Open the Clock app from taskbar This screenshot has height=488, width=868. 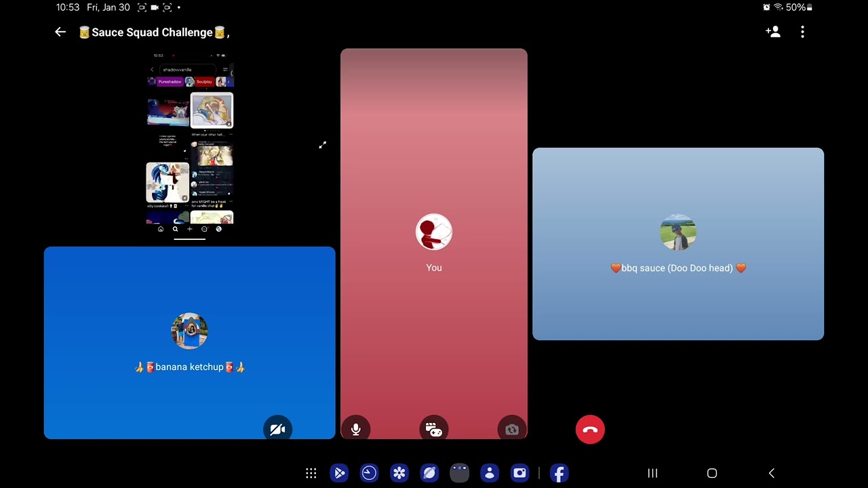(370, 473)
